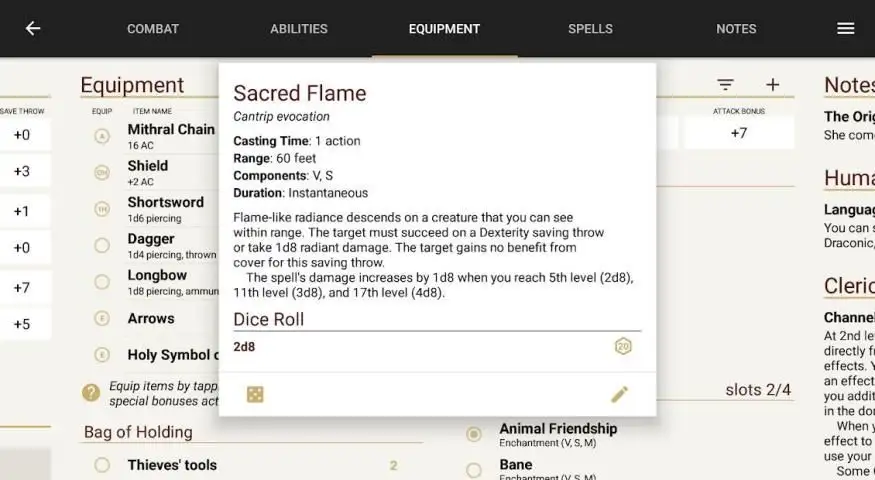
Task: Open the ABILITIES tab
Action: [x=299, y=29]
